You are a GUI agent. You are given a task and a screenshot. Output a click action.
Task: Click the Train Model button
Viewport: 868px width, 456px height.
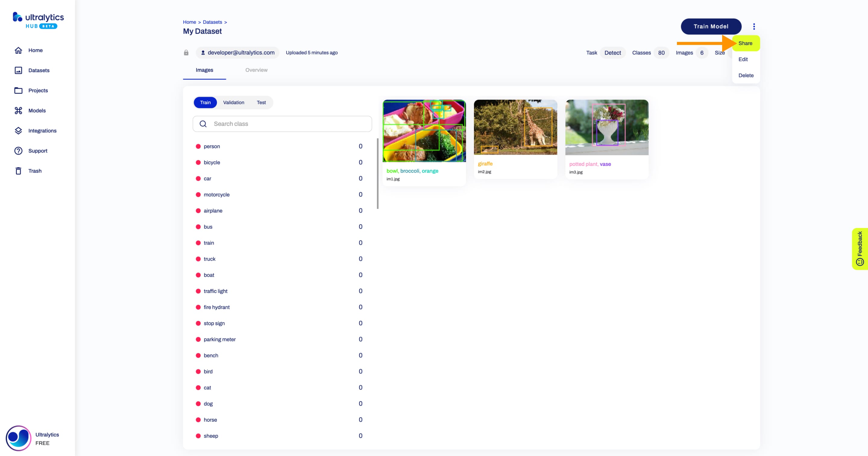(711, 26)
